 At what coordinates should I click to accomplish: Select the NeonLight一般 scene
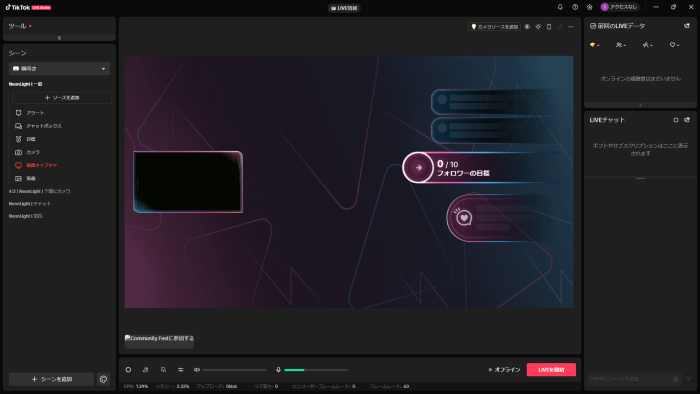coord(25,84)
